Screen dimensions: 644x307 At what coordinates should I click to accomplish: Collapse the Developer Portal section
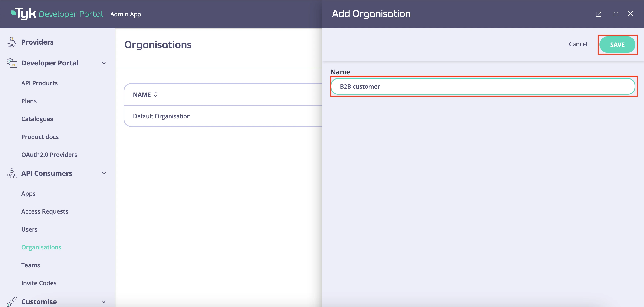[x=104, y=63]
